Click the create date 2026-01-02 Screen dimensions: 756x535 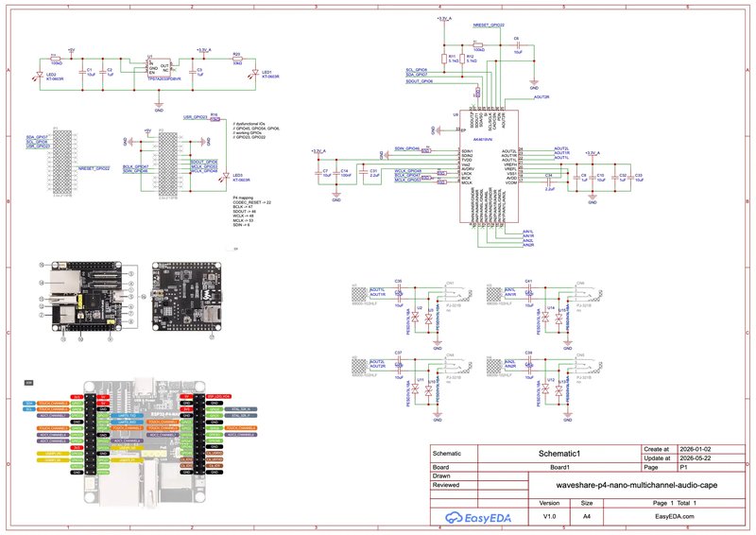[x=696, y=449]
